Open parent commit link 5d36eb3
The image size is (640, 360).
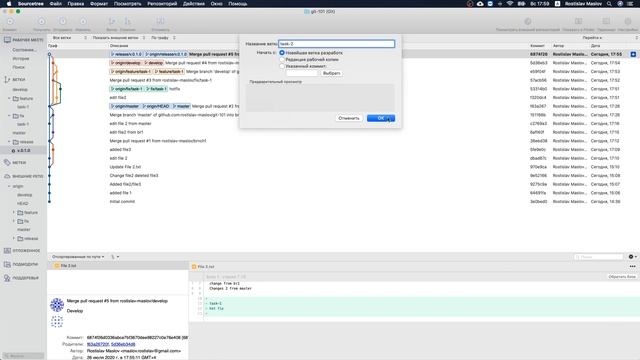(123, 344)
